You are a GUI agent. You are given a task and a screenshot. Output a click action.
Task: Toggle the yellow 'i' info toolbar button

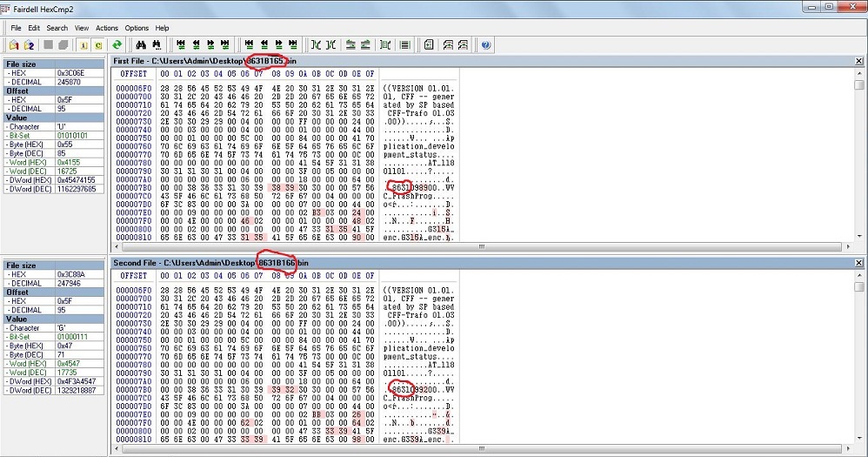[x=83, y=45]
